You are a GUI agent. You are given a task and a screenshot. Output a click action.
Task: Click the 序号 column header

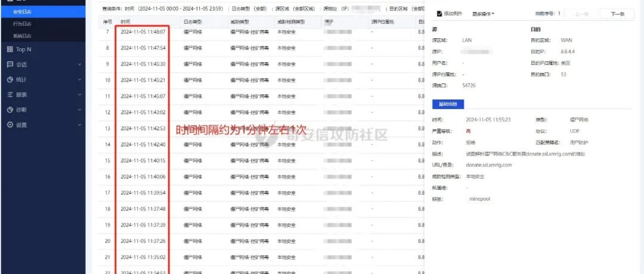tap(107, 21)
